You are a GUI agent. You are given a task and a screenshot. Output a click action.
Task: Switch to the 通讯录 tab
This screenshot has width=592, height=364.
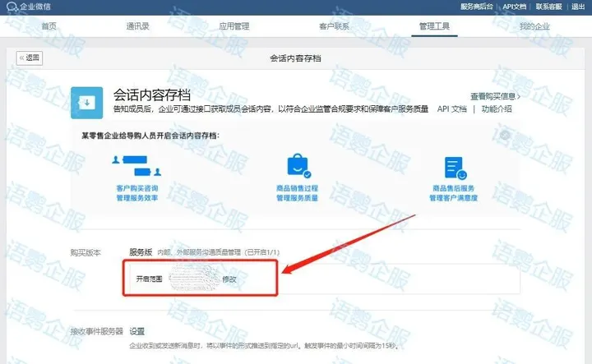coord(138,26)
